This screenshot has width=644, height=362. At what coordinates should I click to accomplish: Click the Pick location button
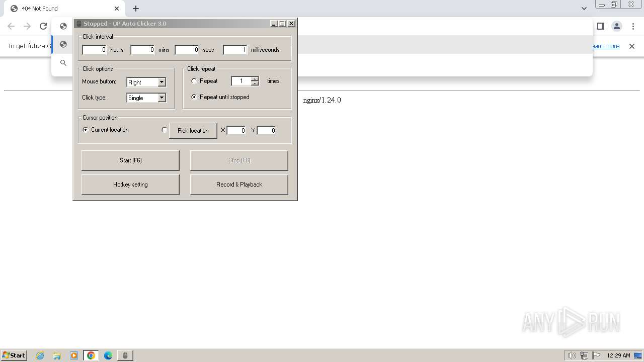193,130
